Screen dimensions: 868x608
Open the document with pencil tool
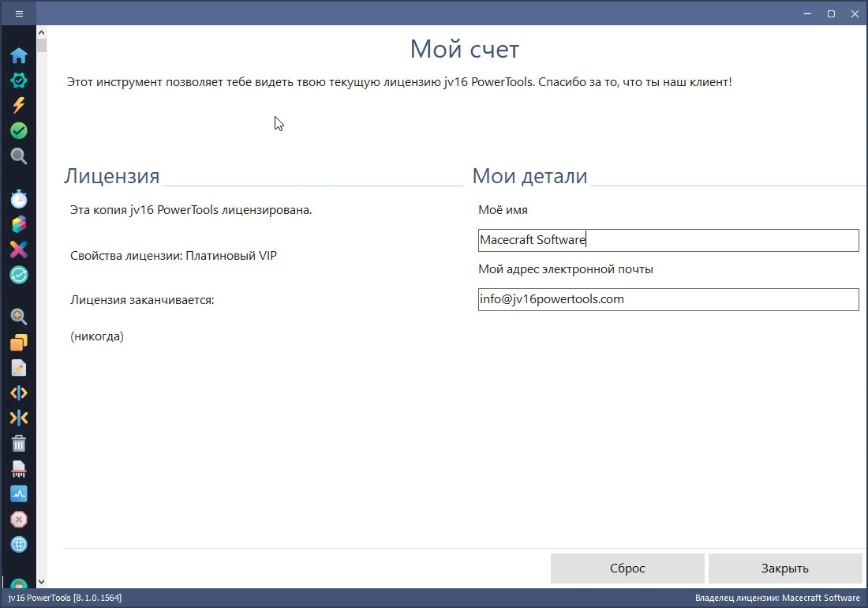pyautogui.click(x=19, y=368)
